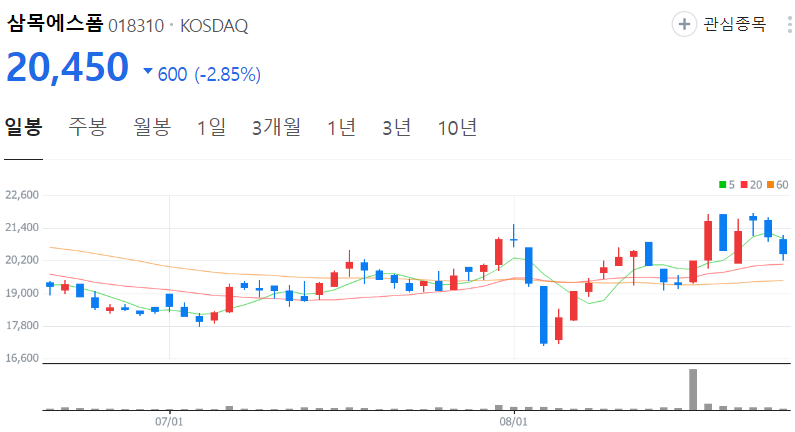The width and height of the screenshot is (795, 432).
Task: Show the 3년 chart range
Action: coord(396,127)
